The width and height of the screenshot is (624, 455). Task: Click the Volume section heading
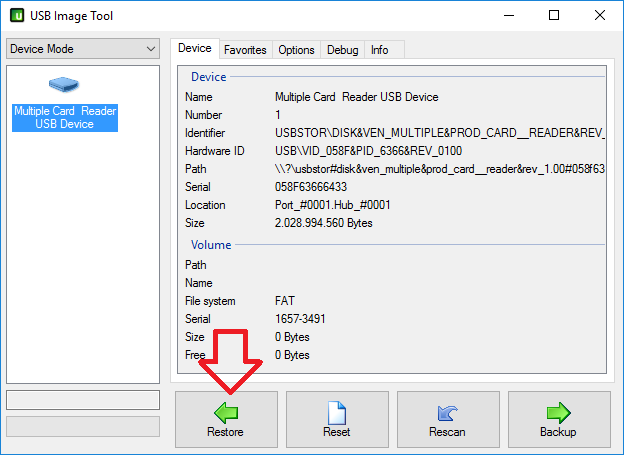pyautogui.click(x=211, y=245)
